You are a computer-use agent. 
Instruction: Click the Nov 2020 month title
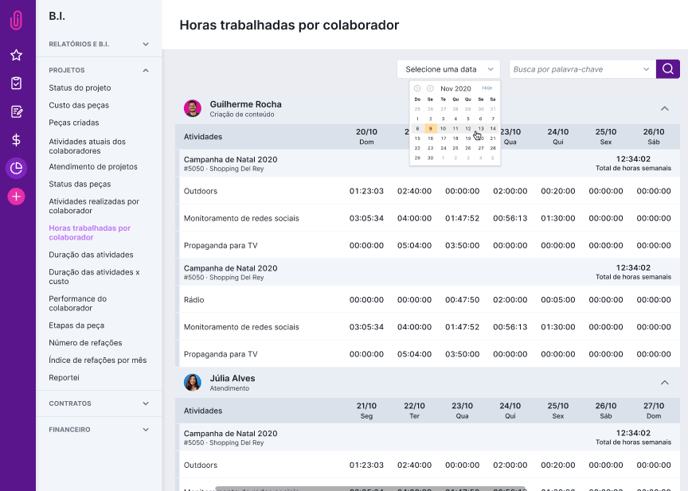tap(455, 88)
